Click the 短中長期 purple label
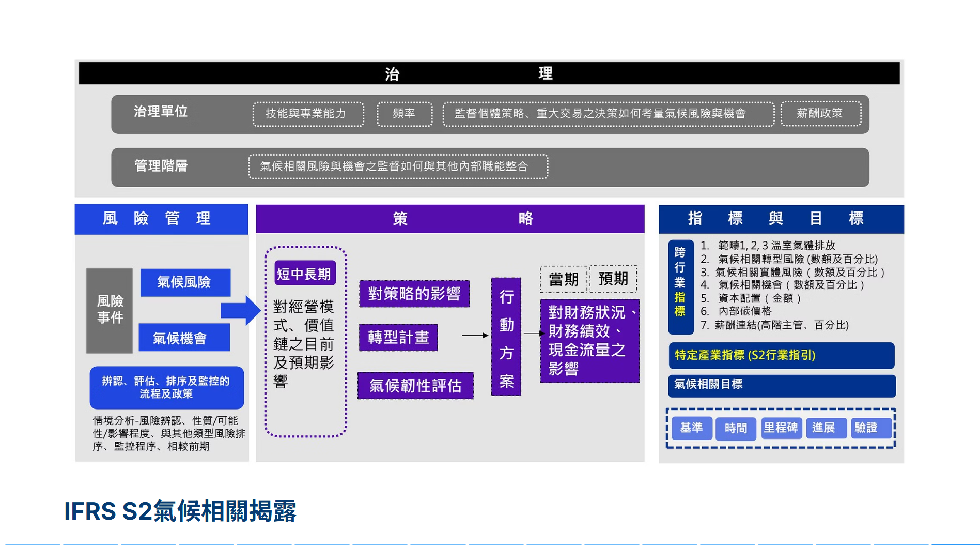The image size is (980, 545). point(305,274)
